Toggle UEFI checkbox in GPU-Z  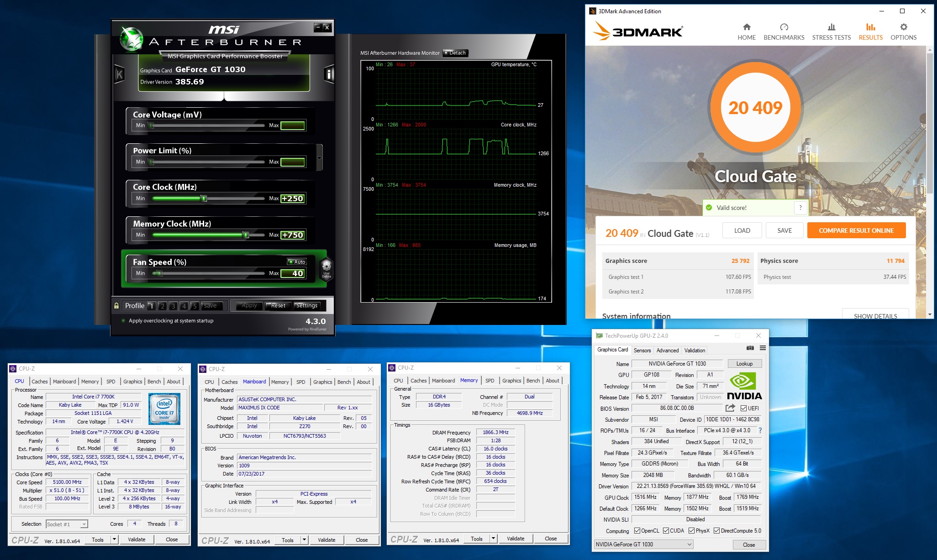(x=743, y=408)
